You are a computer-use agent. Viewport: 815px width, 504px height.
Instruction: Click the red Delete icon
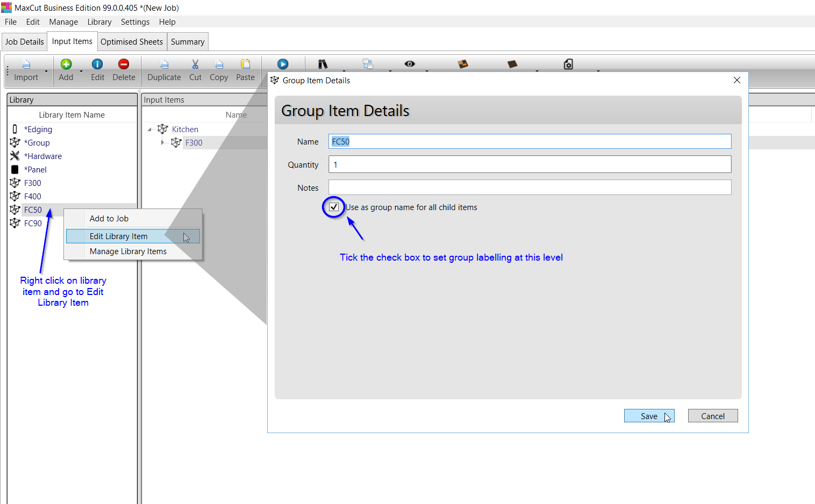[124, 64]
